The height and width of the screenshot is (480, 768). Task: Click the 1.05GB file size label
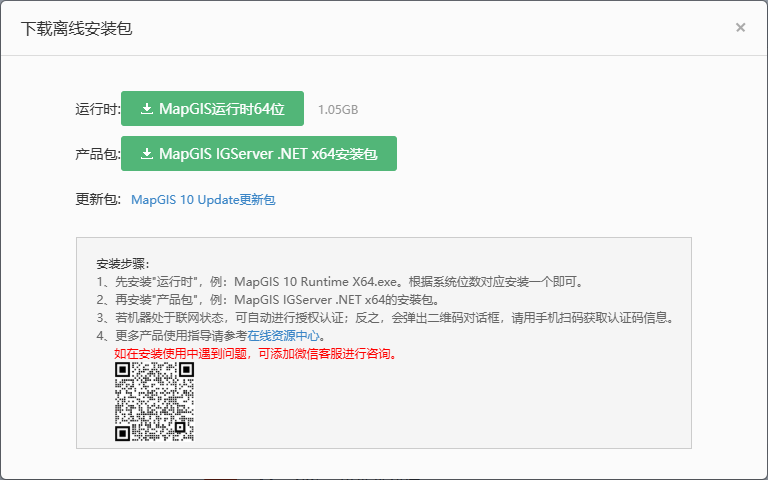(338, 110)
